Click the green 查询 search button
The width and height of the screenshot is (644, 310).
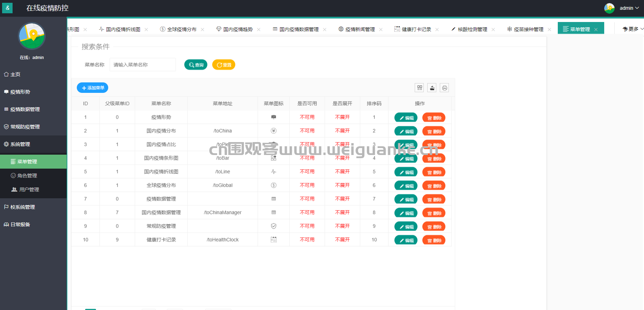tap(196, 65)
